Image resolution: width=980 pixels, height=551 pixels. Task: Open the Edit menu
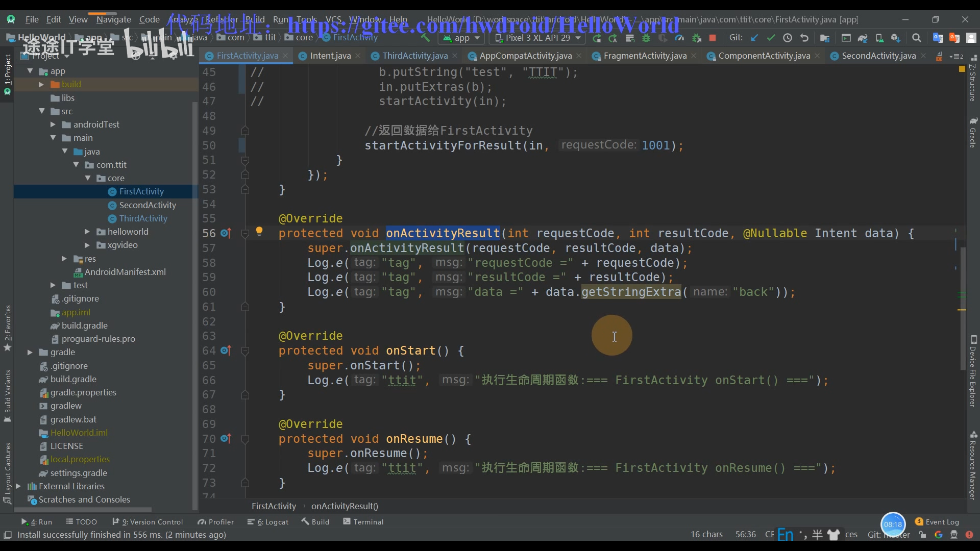(54, 19)
